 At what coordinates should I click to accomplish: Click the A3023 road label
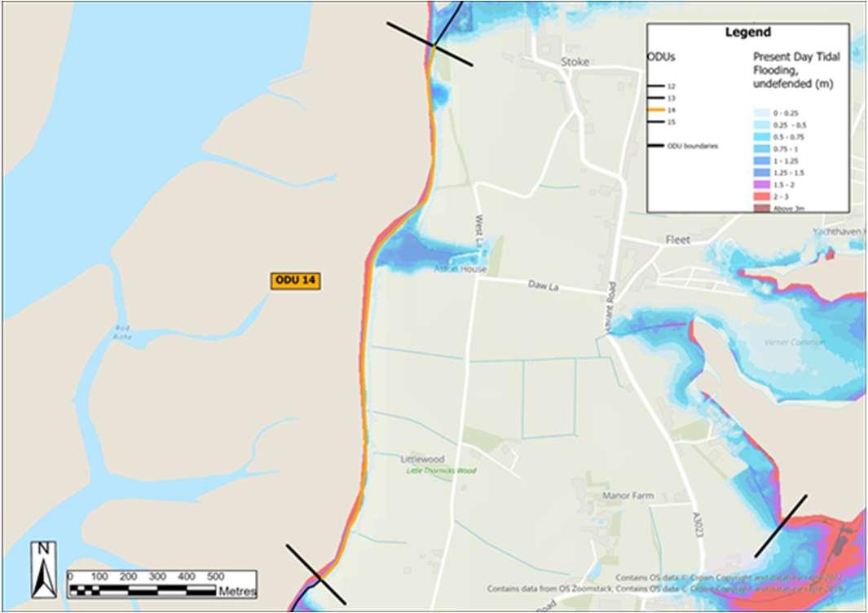coord(697,526)
